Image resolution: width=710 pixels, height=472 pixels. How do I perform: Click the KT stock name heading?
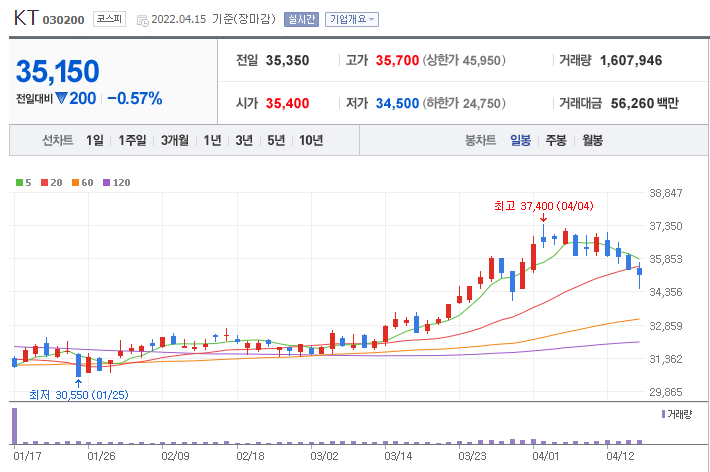pos(26,18)
